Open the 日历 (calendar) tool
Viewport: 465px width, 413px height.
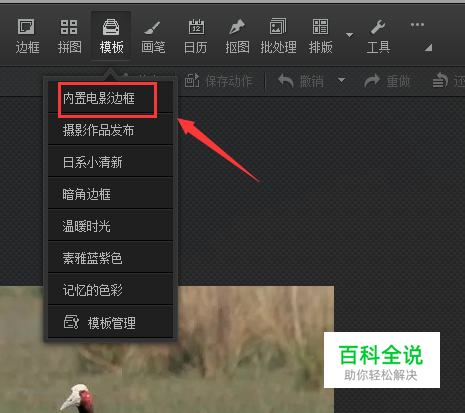pos(196,36)
